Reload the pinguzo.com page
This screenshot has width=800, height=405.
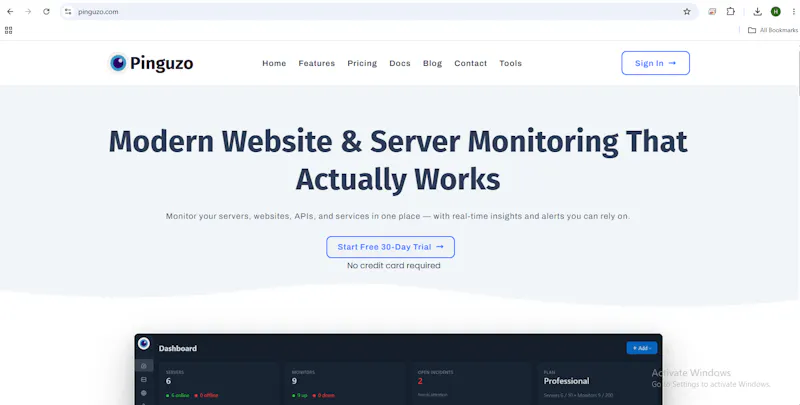[x=46, y=11]
